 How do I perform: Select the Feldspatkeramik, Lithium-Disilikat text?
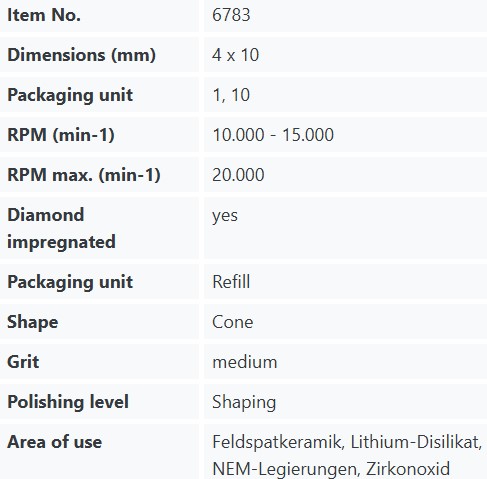(347, 442)
